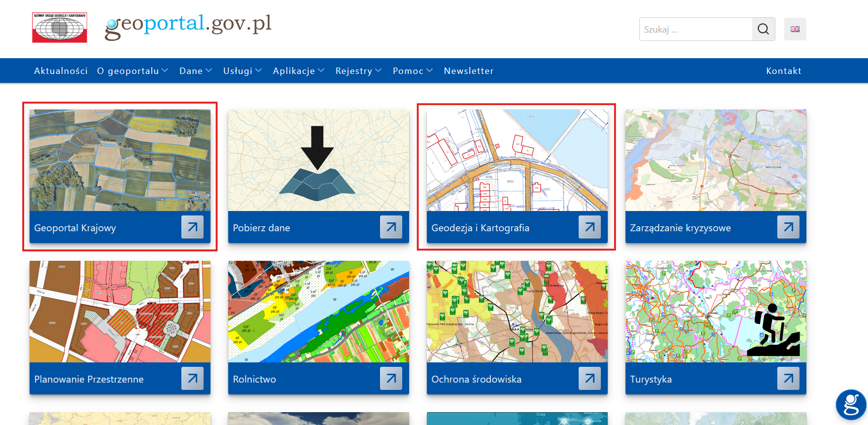Click the arrow icon on Pobierz dane

391,227
